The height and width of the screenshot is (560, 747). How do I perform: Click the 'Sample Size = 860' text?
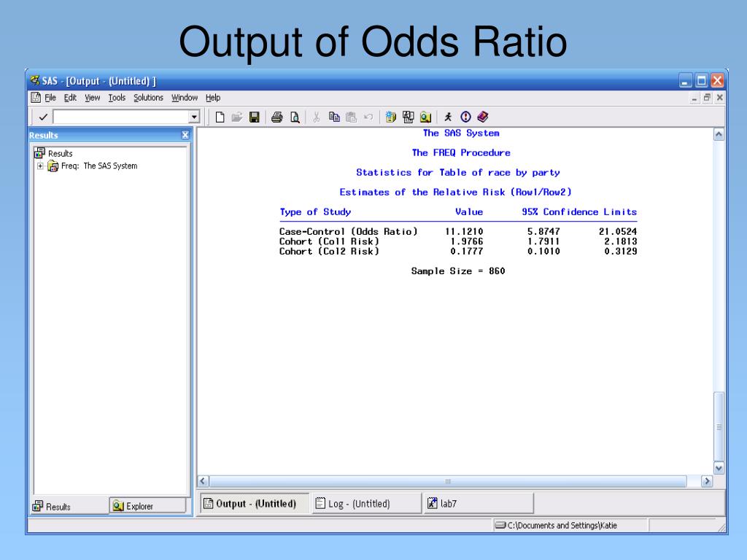[458, 271]
